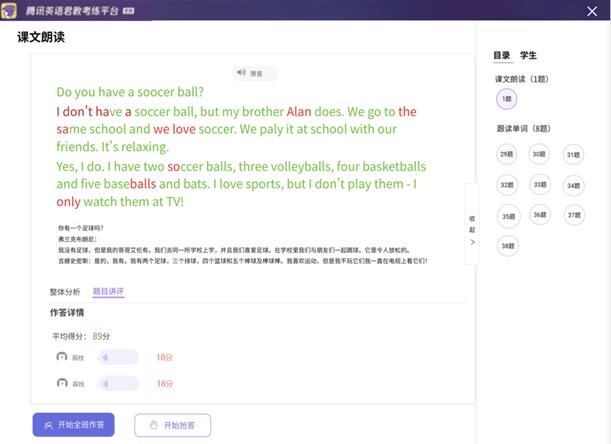The height and width of the screenshot is (444, 611).
Task: Select question 29题 in word list
Action: pyautogui.click(x=507, y=154)
